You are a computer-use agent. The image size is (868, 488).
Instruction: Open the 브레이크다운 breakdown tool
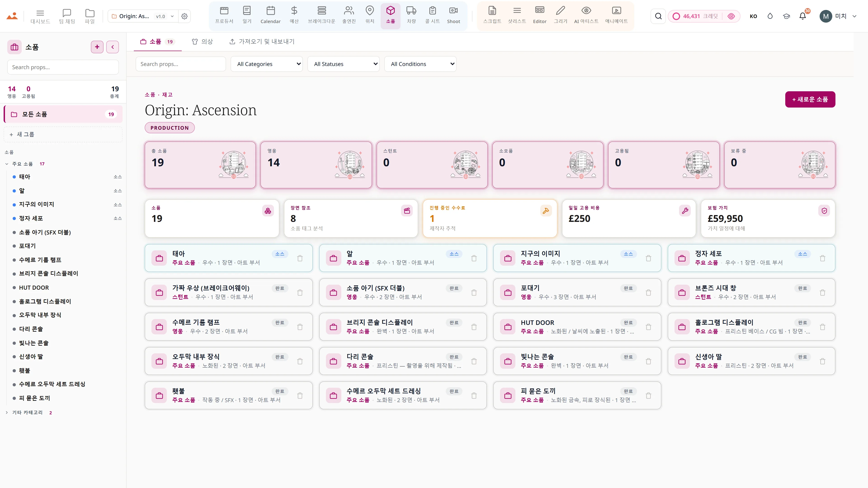click(x=321, y=15)
